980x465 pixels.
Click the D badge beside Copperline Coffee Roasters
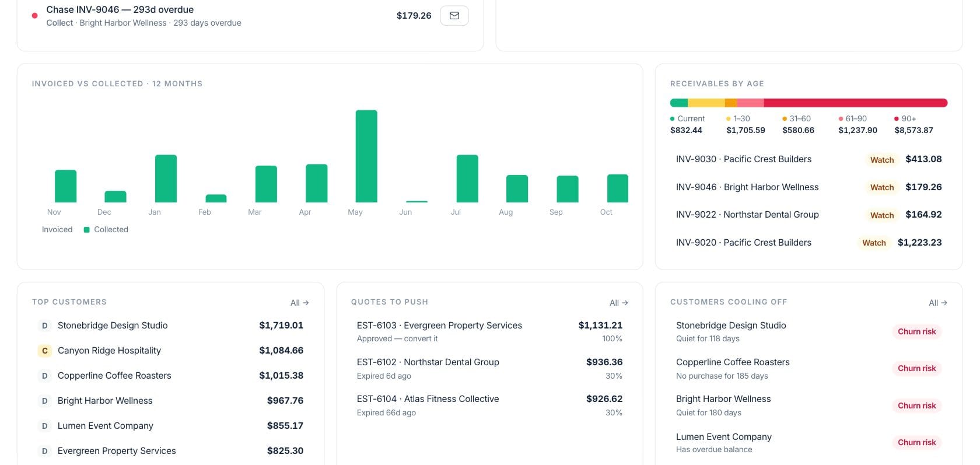tap(44, 376)
